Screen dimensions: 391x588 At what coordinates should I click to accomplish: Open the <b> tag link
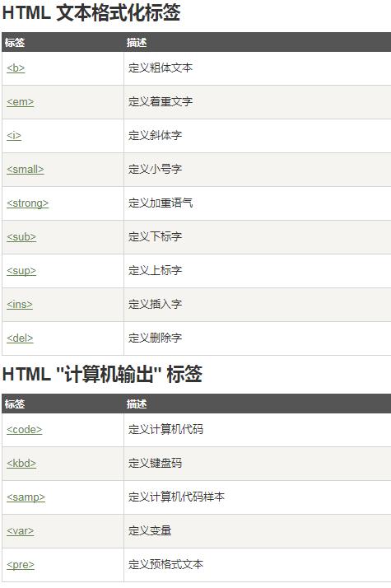[16, 68]
